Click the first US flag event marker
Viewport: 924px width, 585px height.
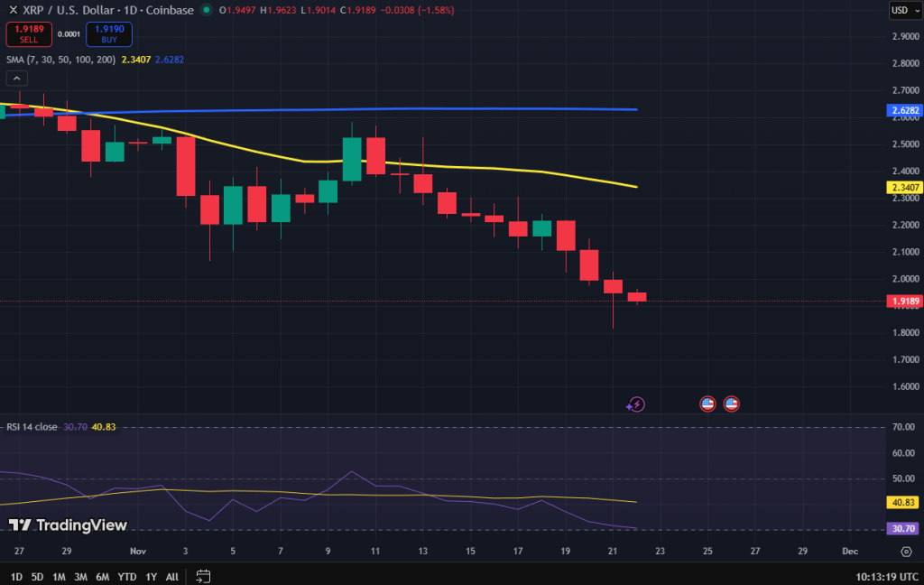click(707, 404)
